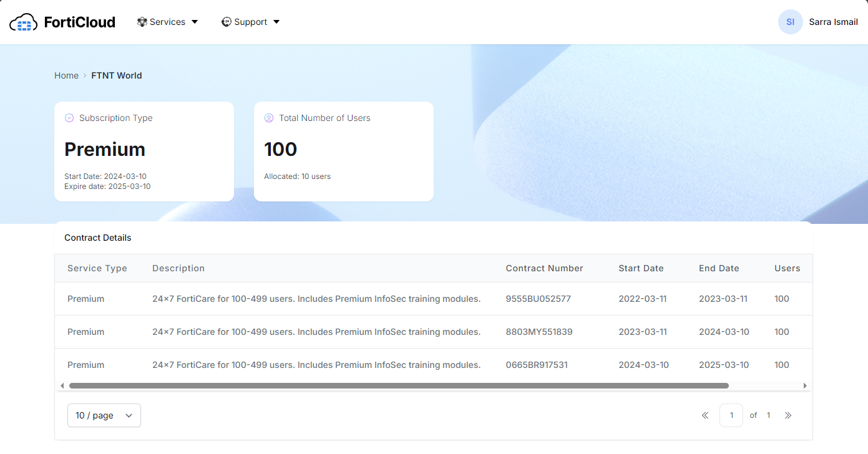Viewport: 868px width, 454px height.
Task: Click the total pages number 1 link
Action: tap(769, 415)
